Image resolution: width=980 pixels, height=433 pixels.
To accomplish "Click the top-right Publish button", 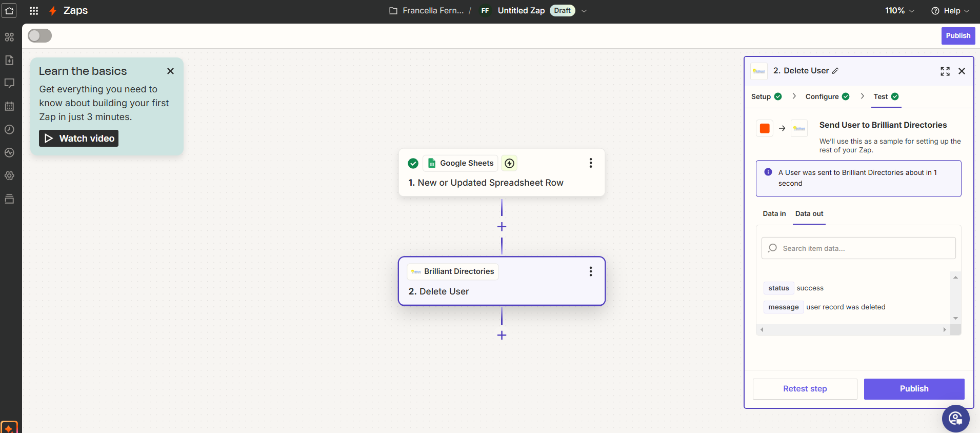I will click(x=958, y=35).
